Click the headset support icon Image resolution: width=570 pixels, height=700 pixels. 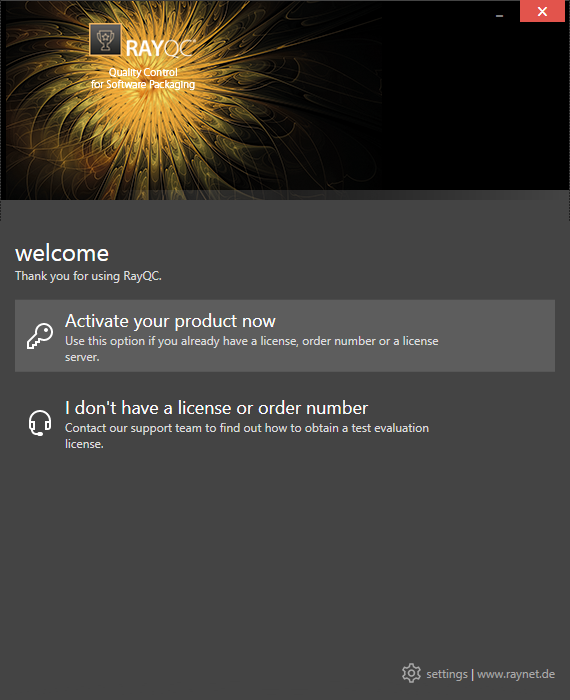(x=40, y=423)
